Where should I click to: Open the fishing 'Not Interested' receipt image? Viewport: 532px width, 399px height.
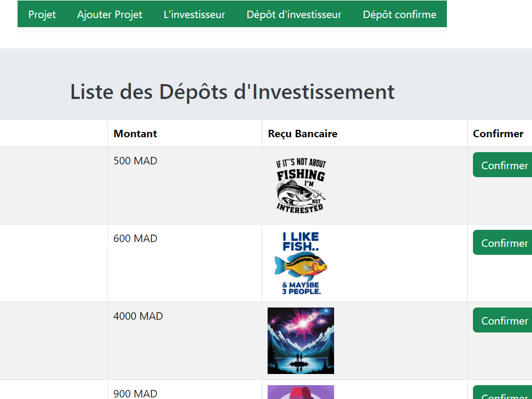point(301,186)
